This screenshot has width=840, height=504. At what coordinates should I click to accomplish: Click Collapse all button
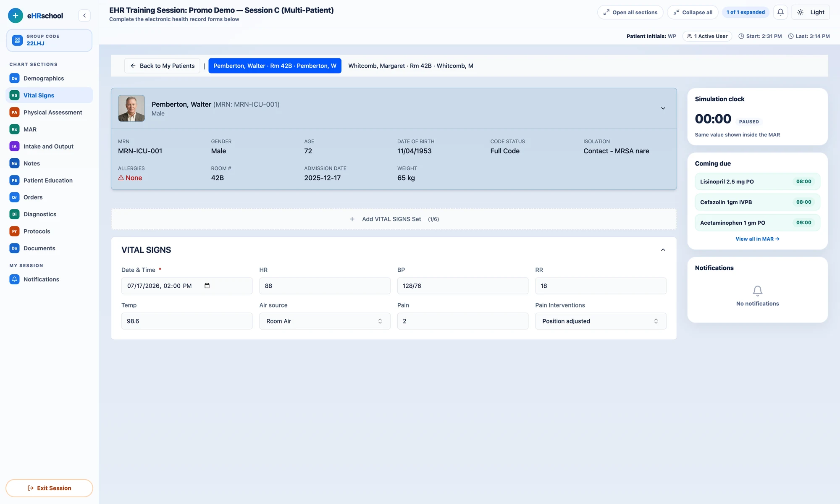[693, 12]
